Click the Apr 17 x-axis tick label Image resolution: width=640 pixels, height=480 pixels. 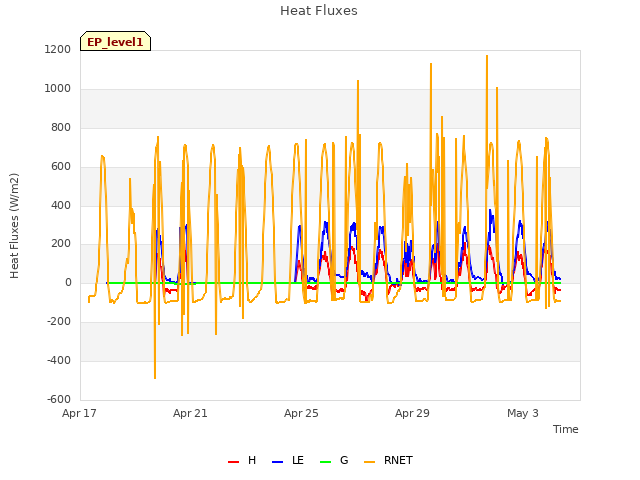(x=79, y=413)
